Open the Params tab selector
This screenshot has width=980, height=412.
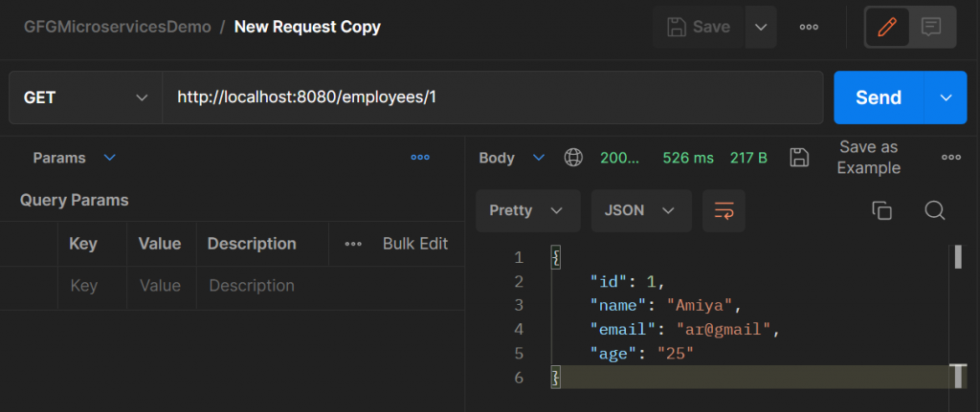(x=74, y=158)
